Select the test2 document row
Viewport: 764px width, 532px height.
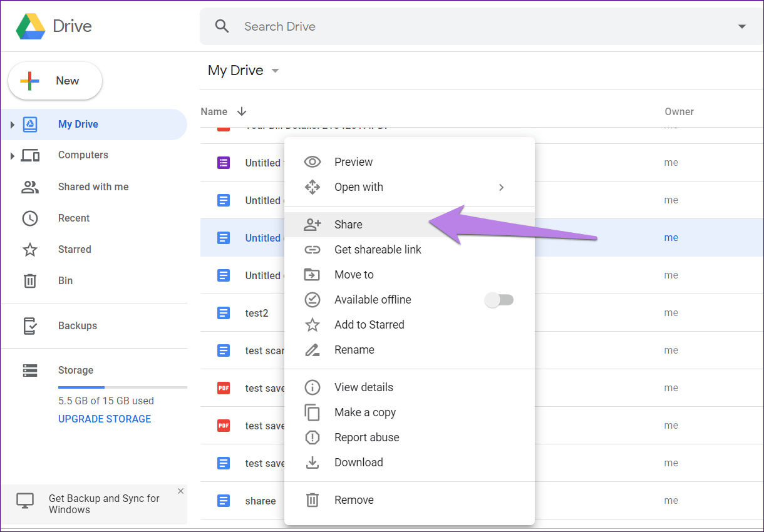pos(482,313)
